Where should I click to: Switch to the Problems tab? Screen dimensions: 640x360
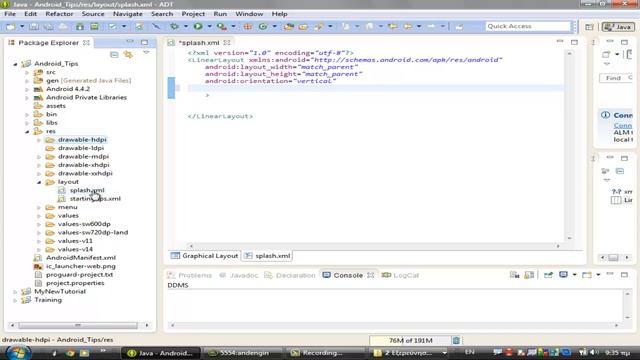tap(190, 276)
